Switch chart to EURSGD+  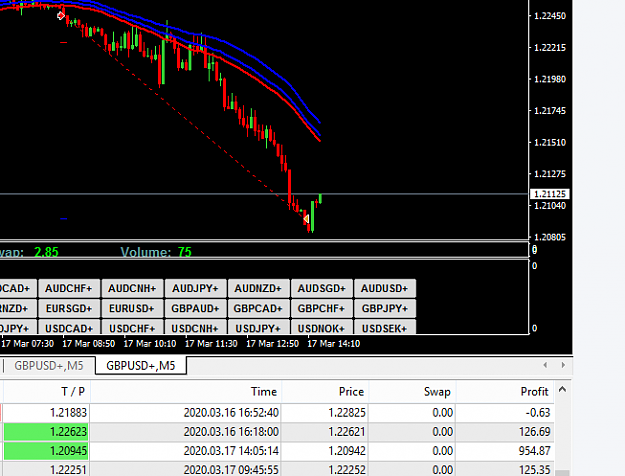(69, 309)
